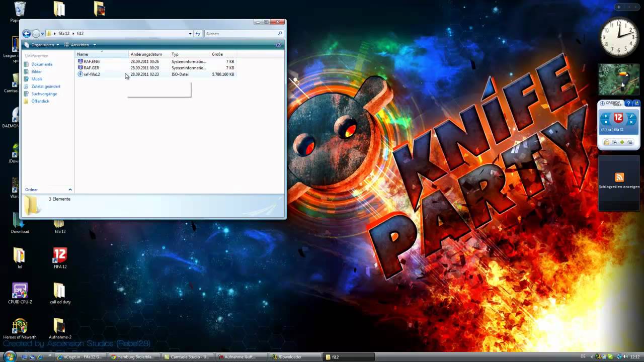The width and height of the screenshot is (644, 362).
Task: Click the magnifier search icon
Action: (x=280, y=34)
